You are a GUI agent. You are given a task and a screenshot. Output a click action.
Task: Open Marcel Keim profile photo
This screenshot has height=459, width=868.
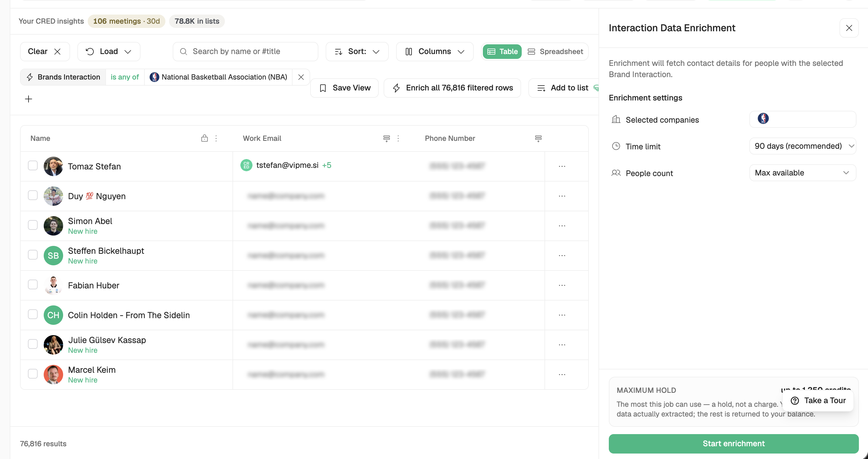click(x=53, y=374)
